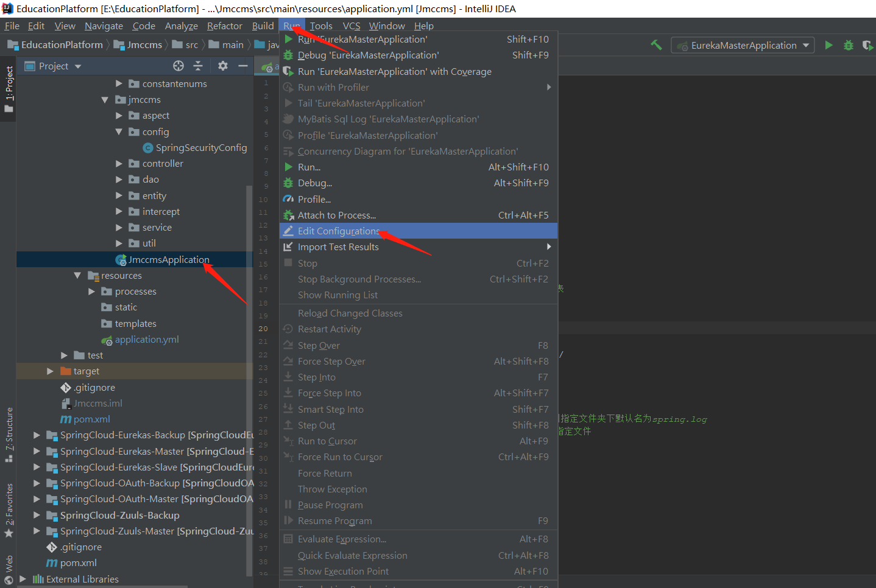Click the green Run arrow in the toolbar

828,45
